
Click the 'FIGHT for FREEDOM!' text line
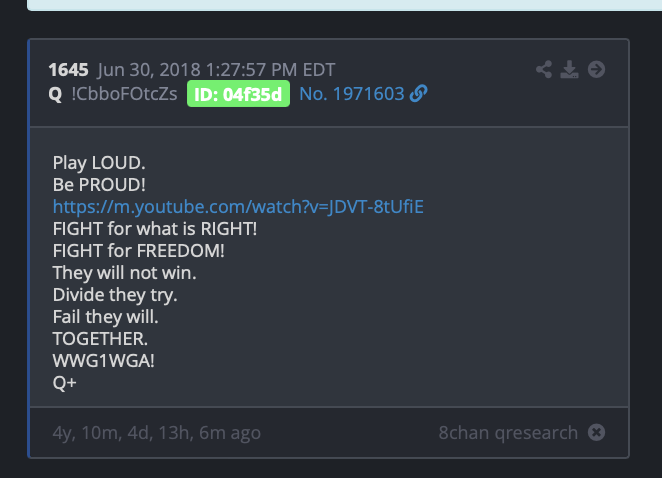pos(138,251)
